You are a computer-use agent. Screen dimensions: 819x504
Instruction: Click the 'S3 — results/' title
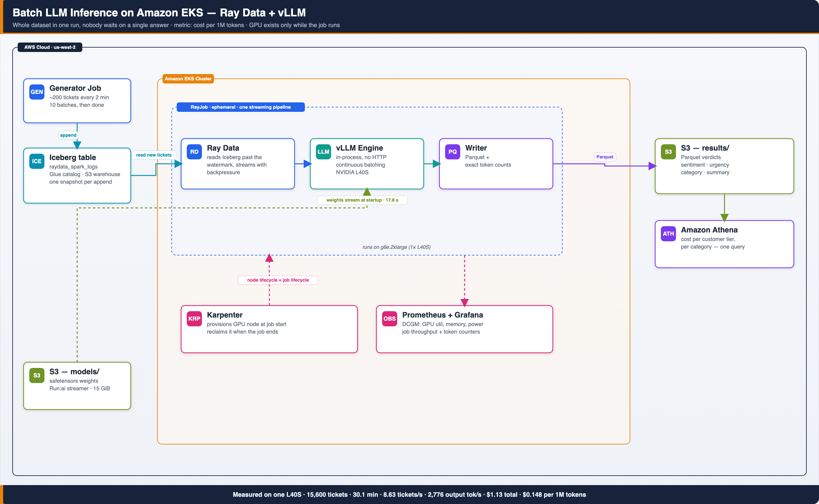tap(705, 148)
